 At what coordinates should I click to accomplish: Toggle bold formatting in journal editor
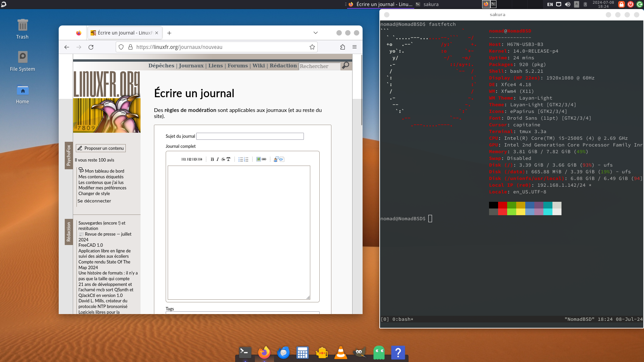coord(212,159)
